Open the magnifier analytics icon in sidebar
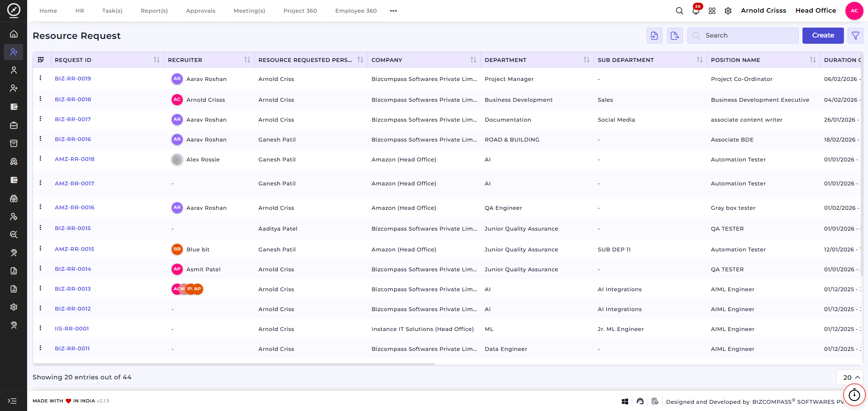 pyautogui.click(x=14, y=235)
